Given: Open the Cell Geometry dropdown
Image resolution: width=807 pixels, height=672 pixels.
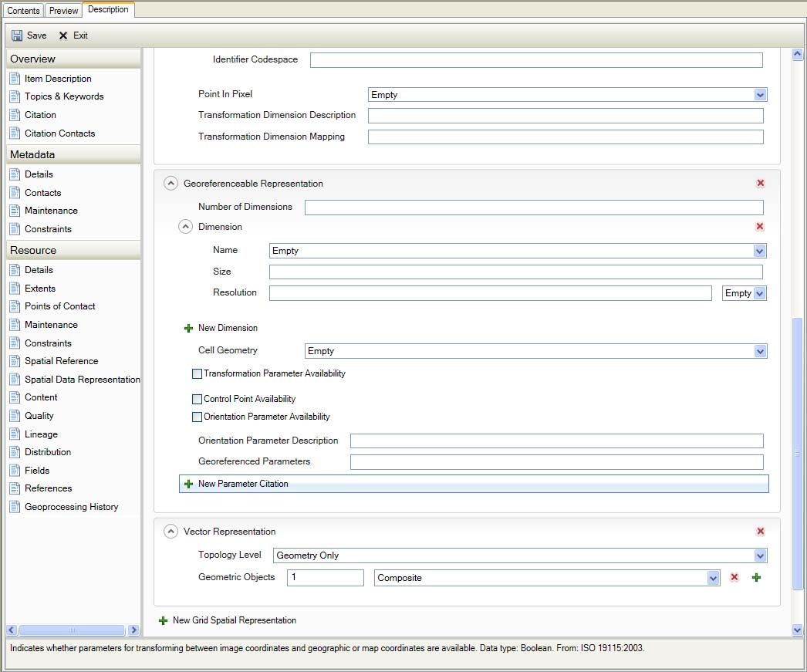Looking at the screenshot, I should [x=761, y=350].
